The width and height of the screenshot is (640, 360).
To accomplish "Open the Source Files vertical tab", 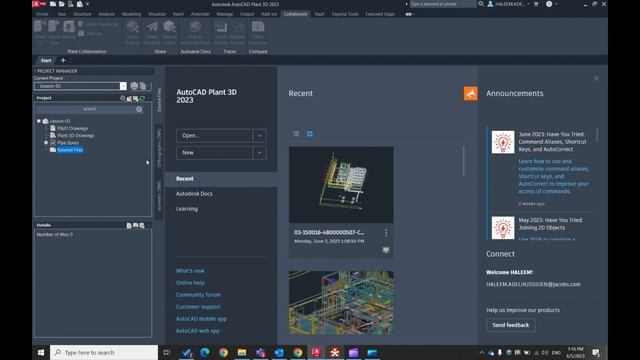I will pyautogui.click(x=159, y=99).
